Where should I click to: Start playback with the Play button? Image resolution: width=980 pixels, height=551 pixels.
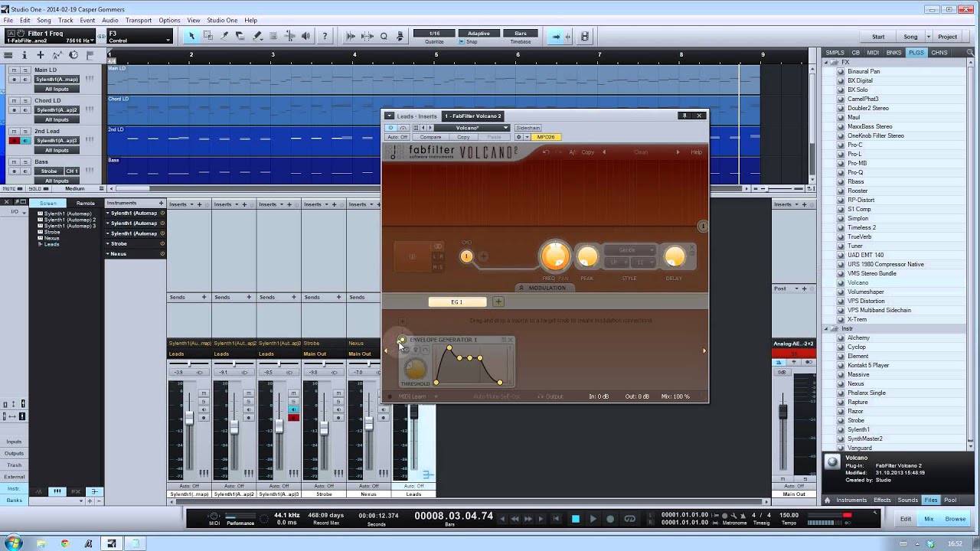click(x=593, y=519)
